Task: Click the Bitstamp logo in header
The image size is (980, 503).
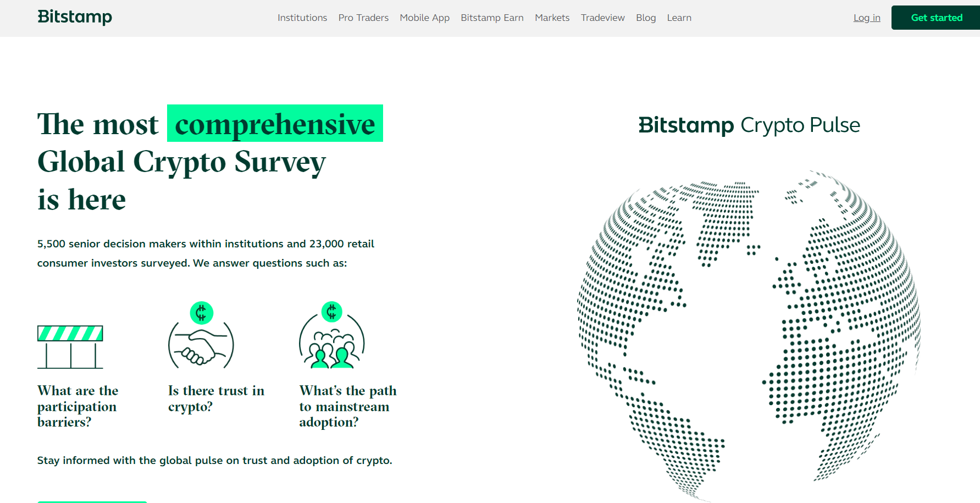Action: click(75, 17)
